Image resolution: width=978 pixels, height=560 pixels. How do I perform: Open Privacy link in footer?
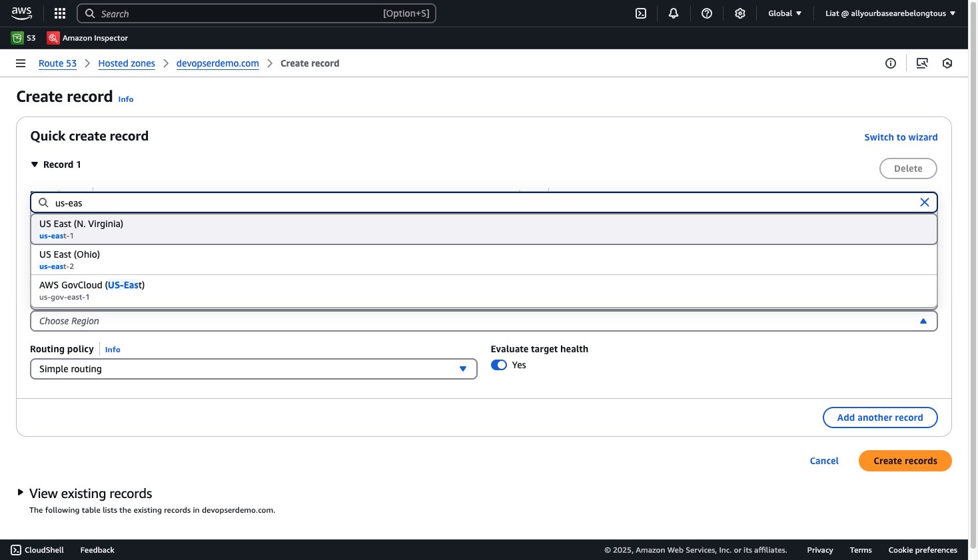pos(820,550)
